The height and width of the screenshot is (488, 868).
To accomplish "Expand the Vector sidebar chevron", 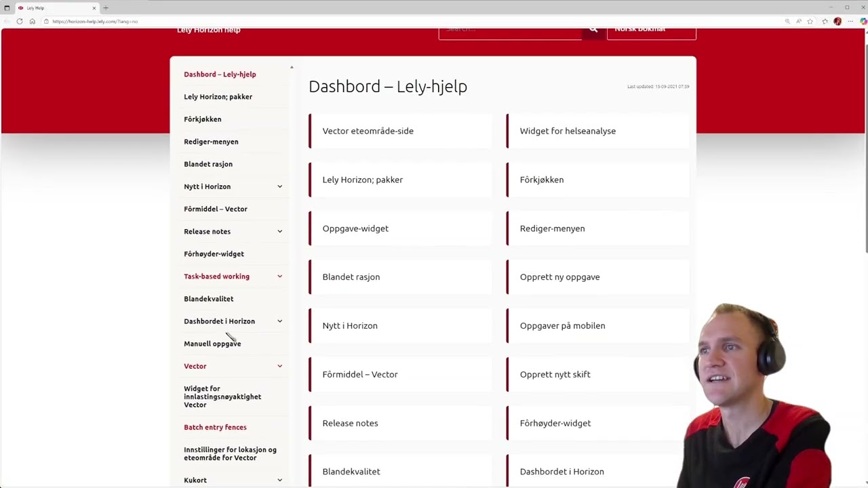I will click(x=279, y=366).
